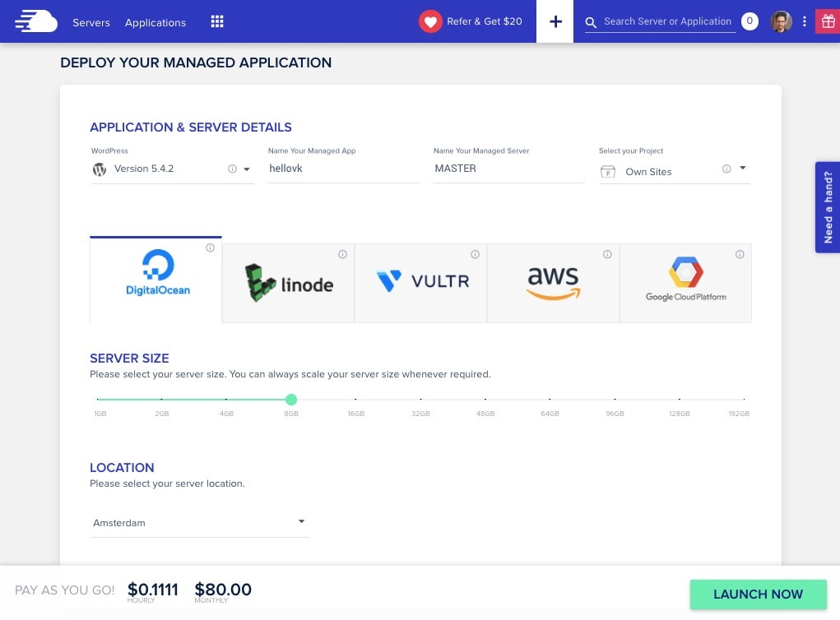Screen dimensions: 840x620
Task: Set server size to 48GB on slider
Action: 485,400
